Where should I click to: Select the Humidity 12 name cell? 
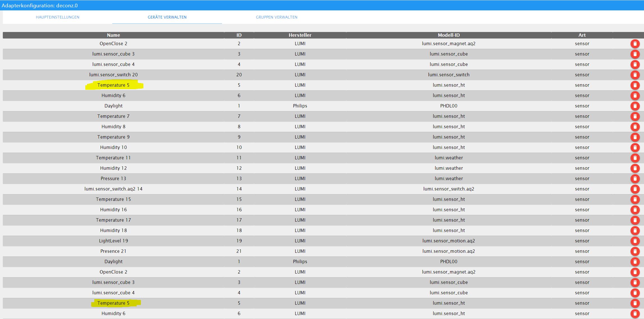[113, 168]
